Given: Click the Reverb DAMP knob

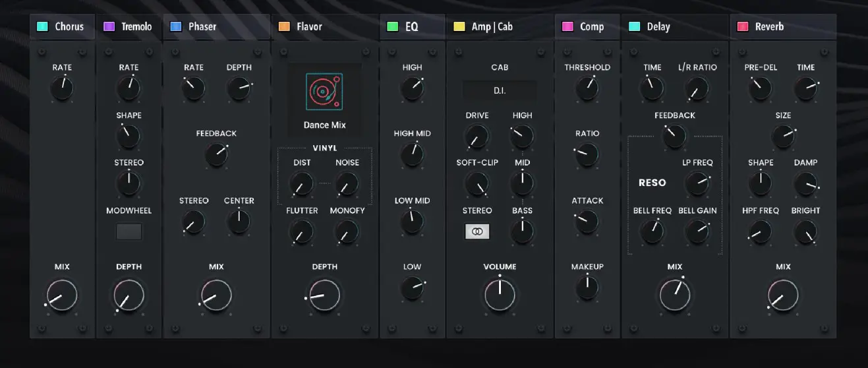Looking at the screenshot, I should 805,184.
